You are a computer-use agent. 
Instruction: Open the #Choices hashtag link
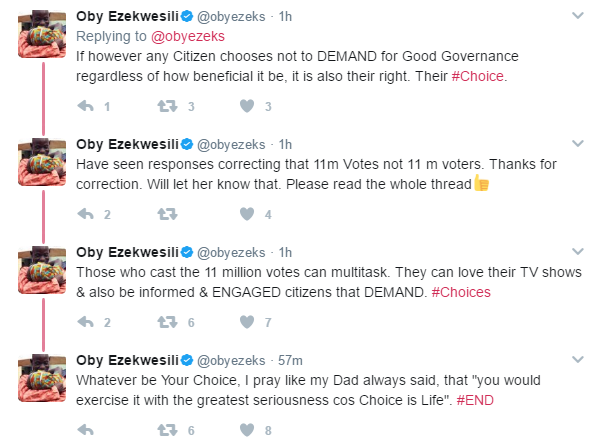[x=461, y=292]
